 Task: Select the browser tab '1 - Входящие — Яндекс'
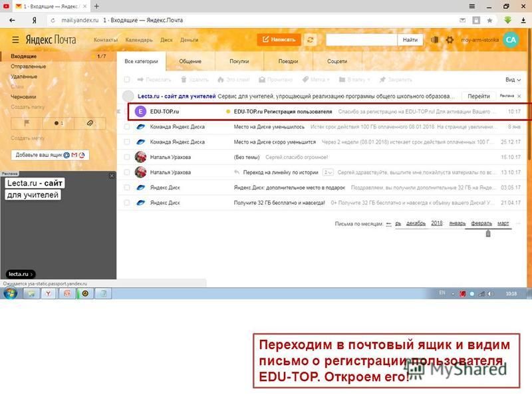51,7
